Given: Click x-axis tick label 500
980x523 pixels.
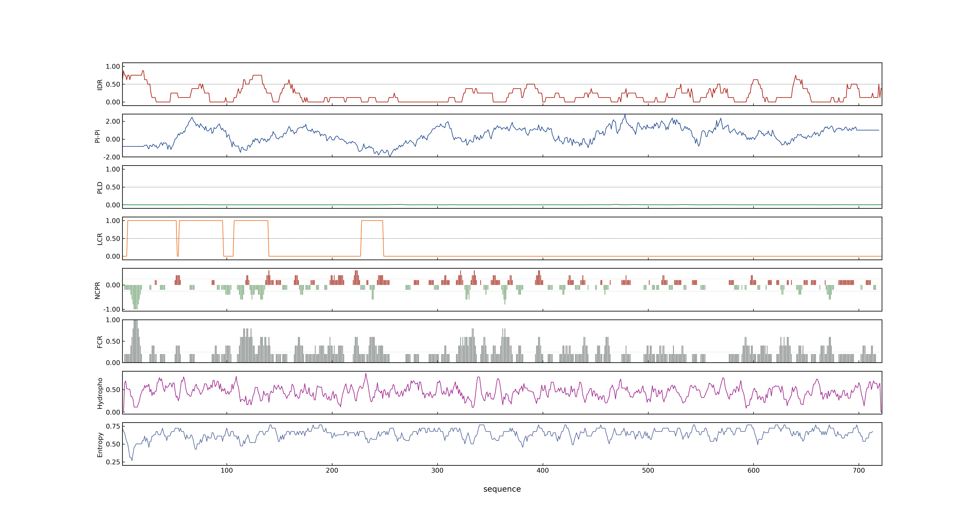Looking at the screenshot, I should 648,470.
